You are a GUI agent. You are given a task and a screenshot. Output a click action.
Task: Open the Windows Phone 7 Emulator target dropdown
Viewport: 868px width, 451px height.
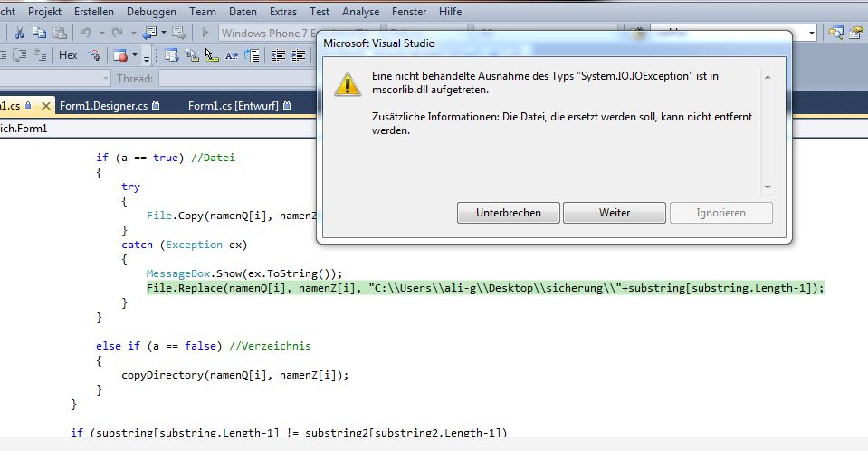click(269, 34)
